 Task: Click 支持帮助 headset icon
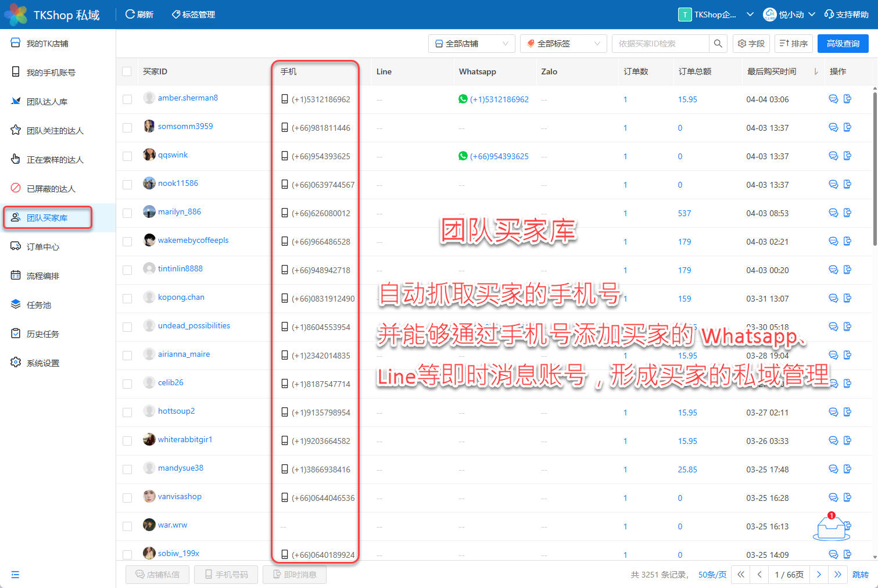tap(829, 14)
